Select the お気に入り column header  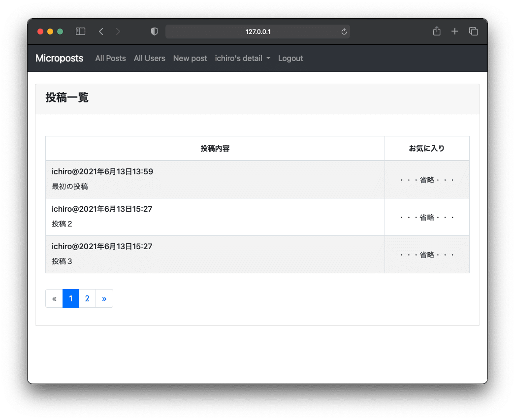coord(427,148)
